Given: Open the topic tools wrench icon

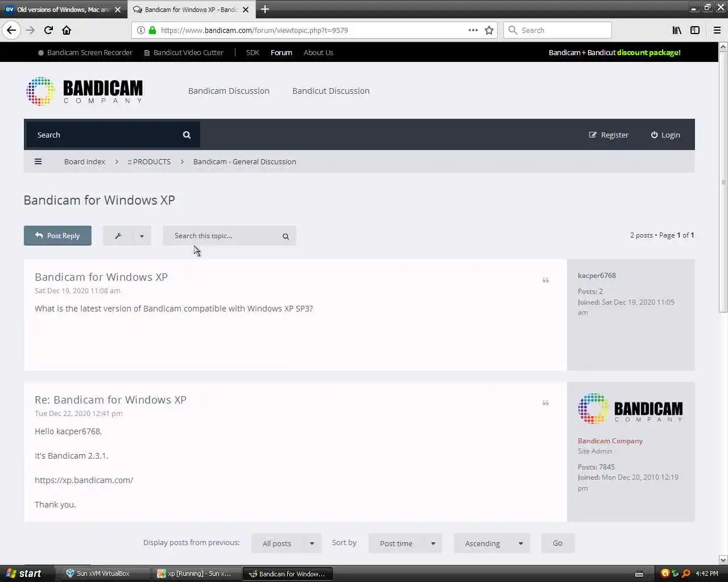Looking at the screenshot, I should pos(118,236).
